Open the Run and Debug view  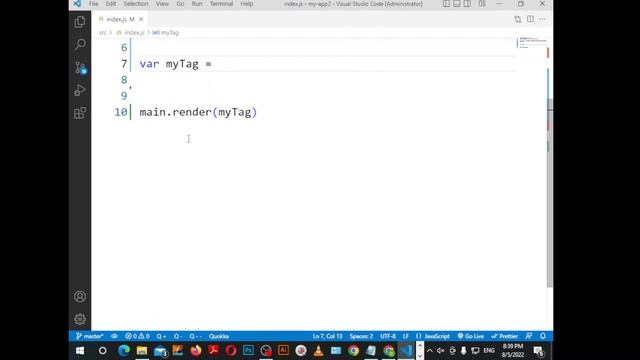(x=80, y=90)
